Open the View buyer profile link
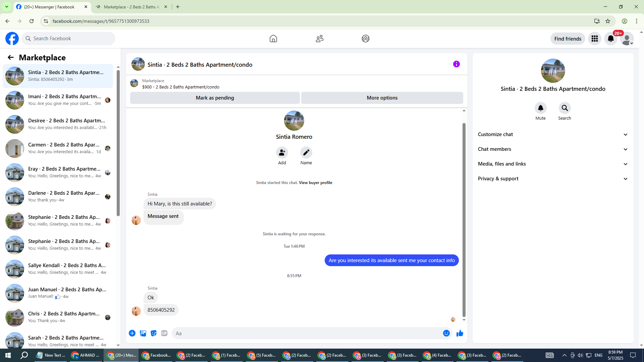Screen dimensions: 644x362 click(x=315, y=183)
